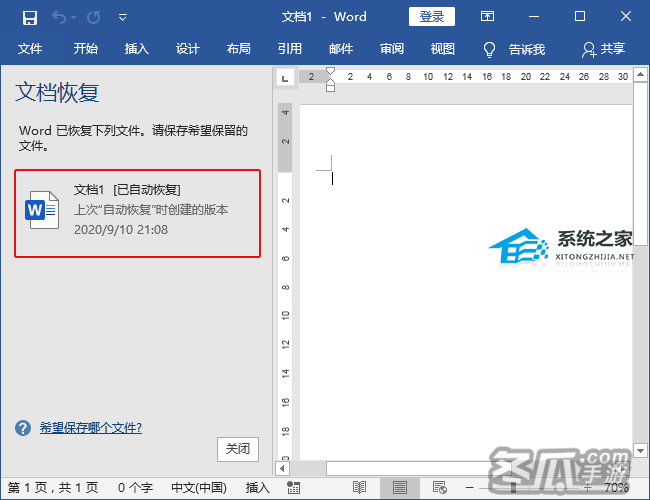Viewport: 650px width, 500px height.
Task: Click scroll up arrow of vertical scrollbar
Action: pos(640,75)
